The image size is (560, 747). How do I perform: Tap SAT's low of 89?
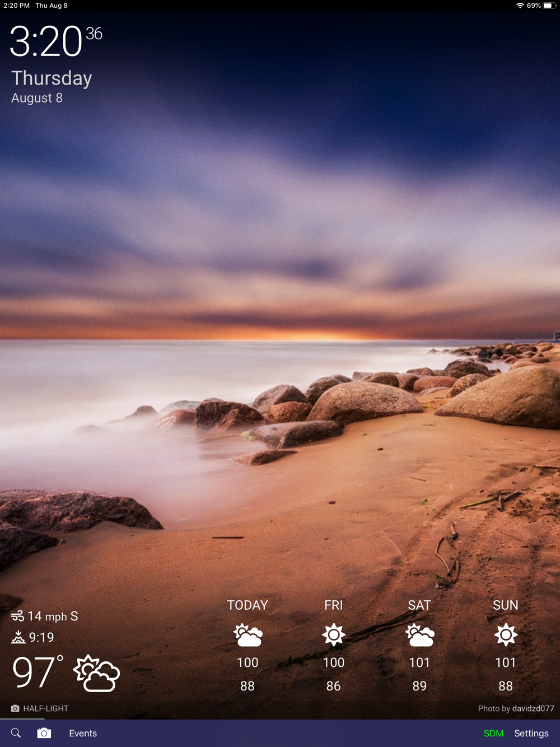point(419,686)
